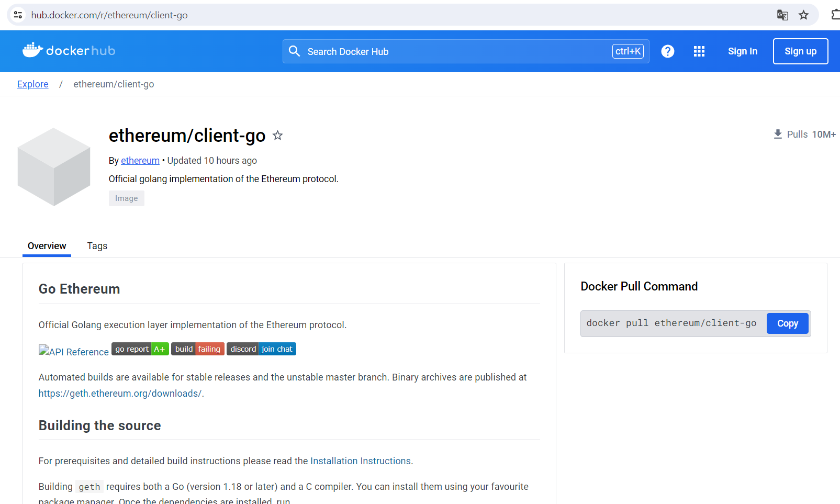Click the build failing badge
Image resolution: width=840 pixels, height=504 pixels.
pos(198,349)
